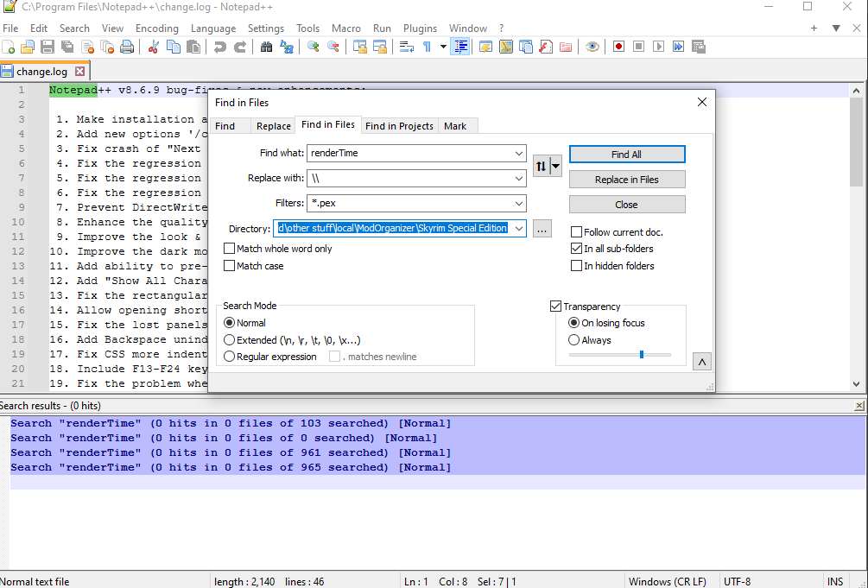
Task: Open the Document Map panel icon
Action: coord(506,47)
